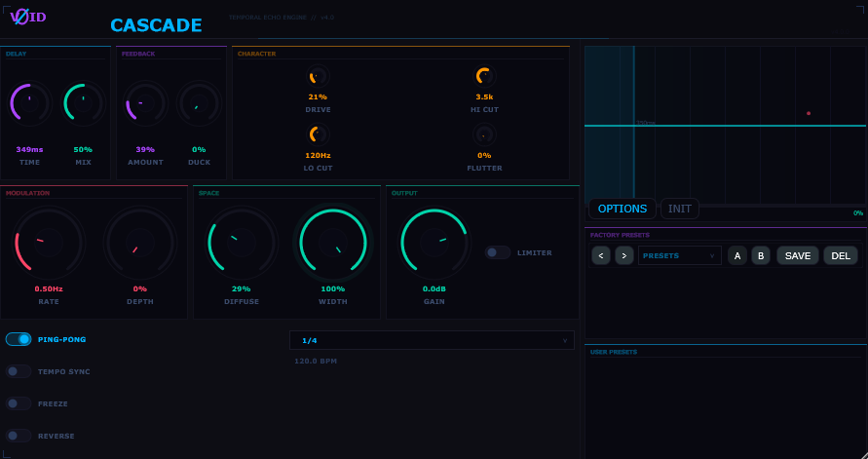Click the CHARACTER section header
The height and width of the screenshot is (459, 868).
coord(257,54)
